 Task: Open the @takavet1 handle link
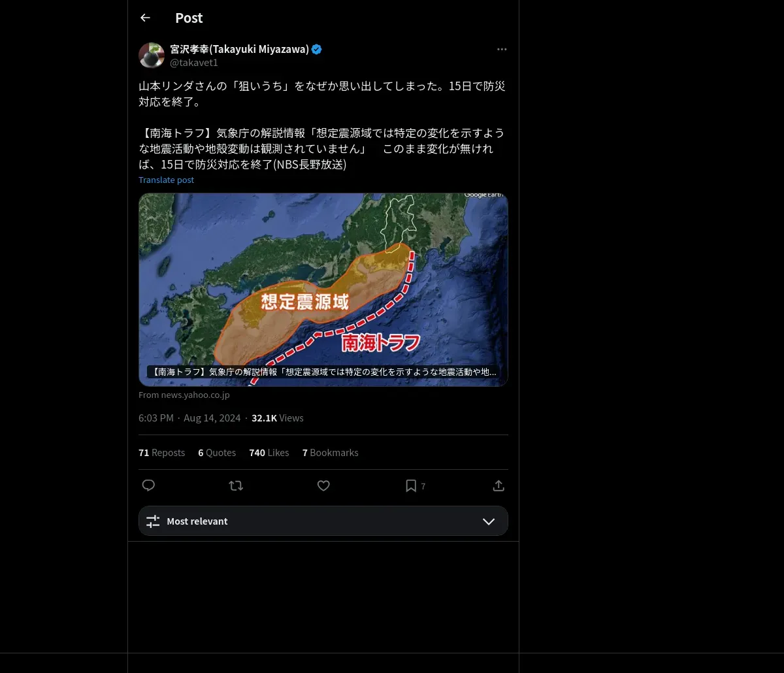coord(194,63)
